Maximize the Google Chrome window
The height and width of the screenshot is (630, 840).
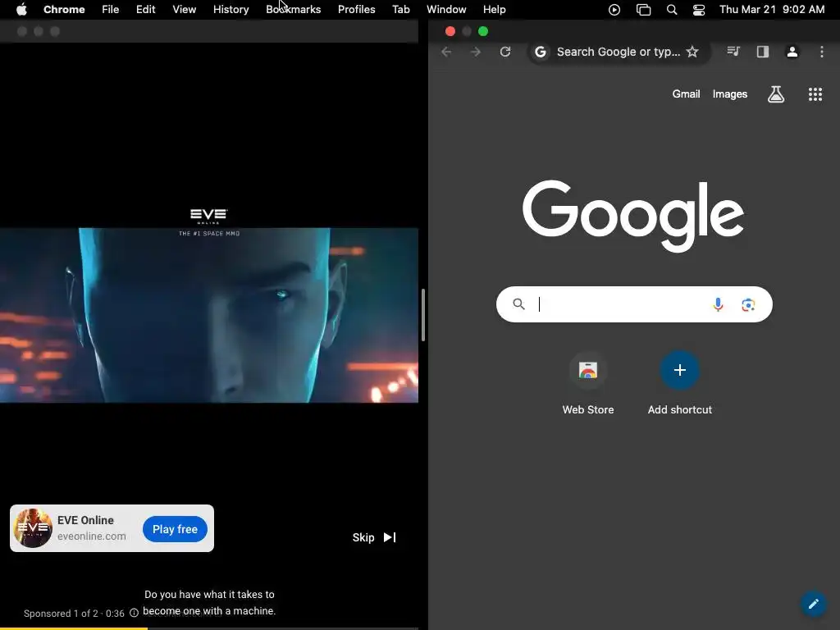(483, 31)
